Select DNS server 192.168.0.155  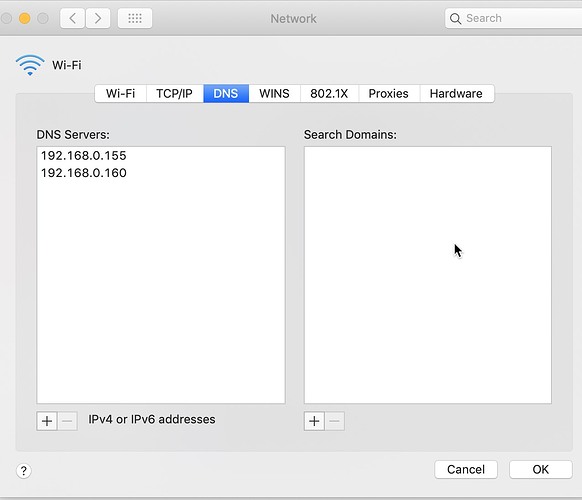(84, 156)
